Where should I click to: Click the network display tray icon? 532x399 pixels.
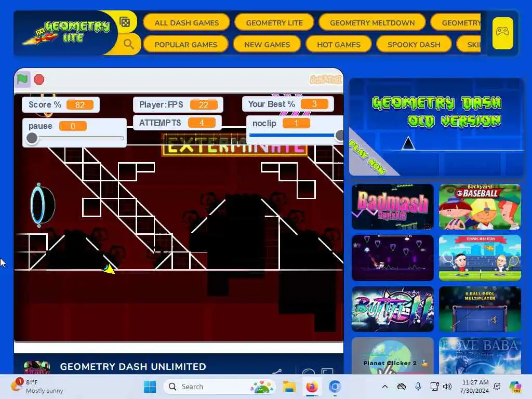[x=434, y=387]
